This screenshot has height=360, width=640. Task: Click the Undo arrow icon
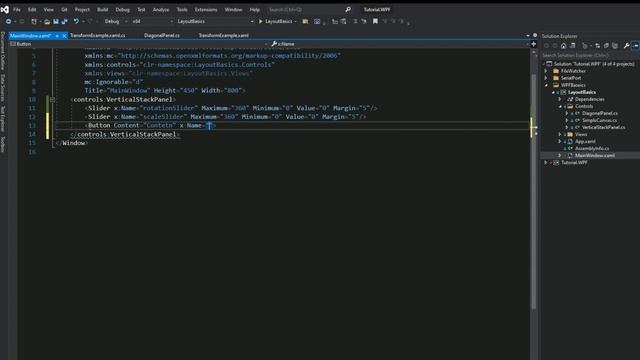pos(76,21)
